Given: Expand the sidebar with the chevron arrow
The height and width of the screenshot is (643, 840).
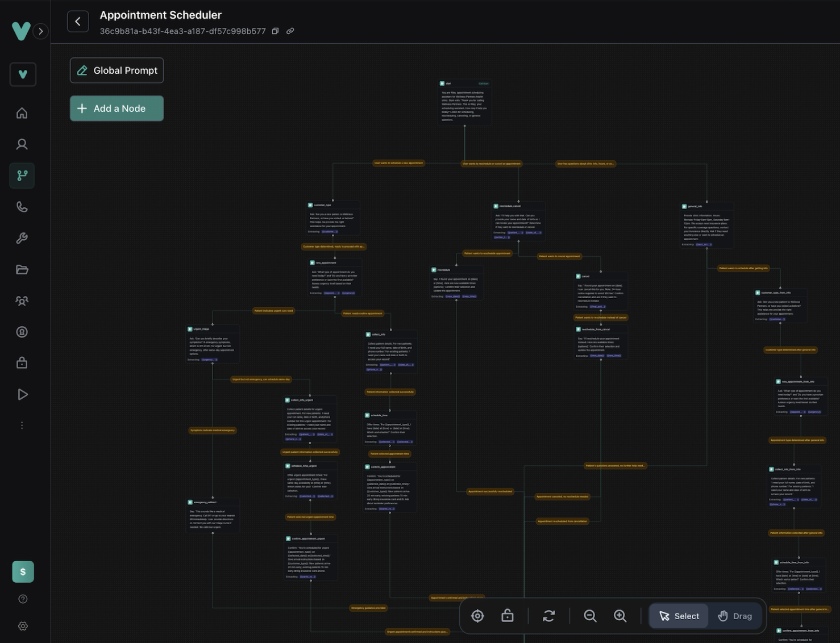Looking at the screenshot, I should tap(40, 31).
